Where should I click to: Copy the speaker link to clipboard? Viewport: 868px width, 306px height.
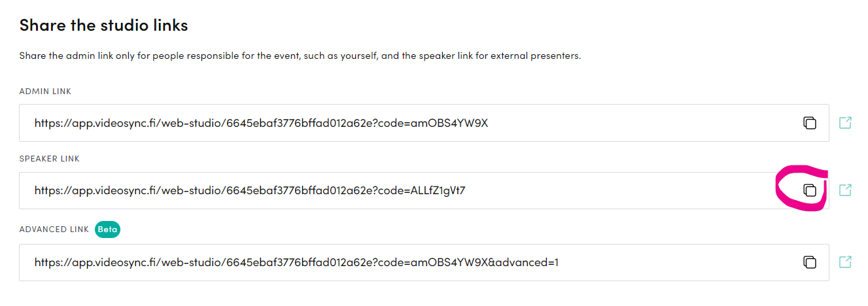click(x=810, y=190)
